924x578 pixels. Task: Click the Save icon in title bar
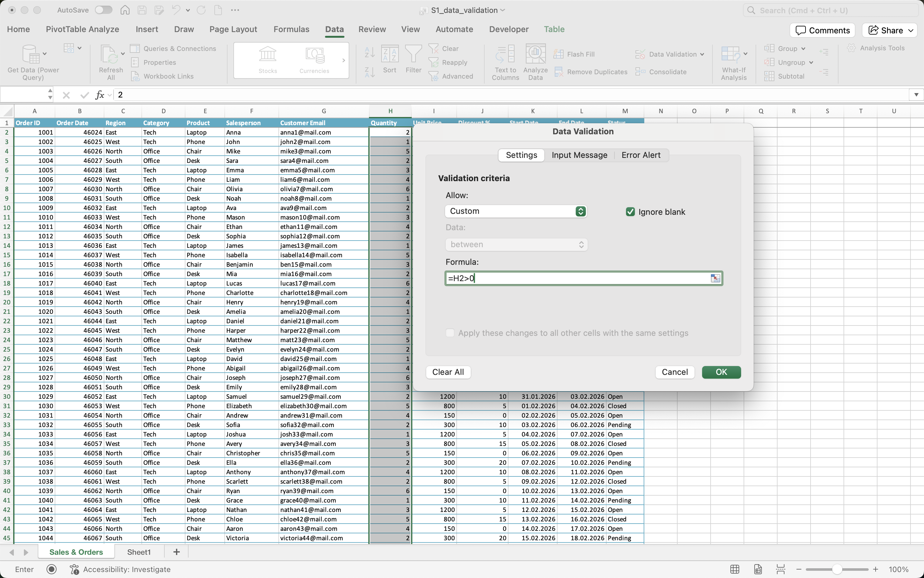point(142,10)
